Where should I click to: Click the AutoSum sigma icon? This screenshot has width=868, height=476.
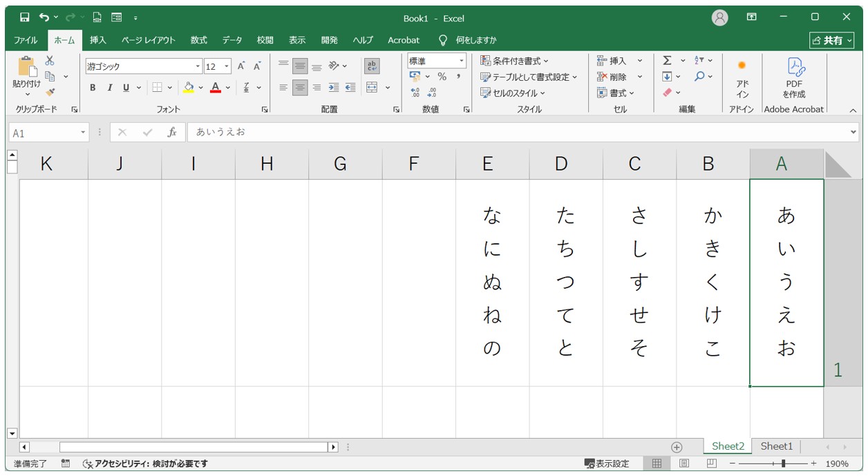click(668, 61)
